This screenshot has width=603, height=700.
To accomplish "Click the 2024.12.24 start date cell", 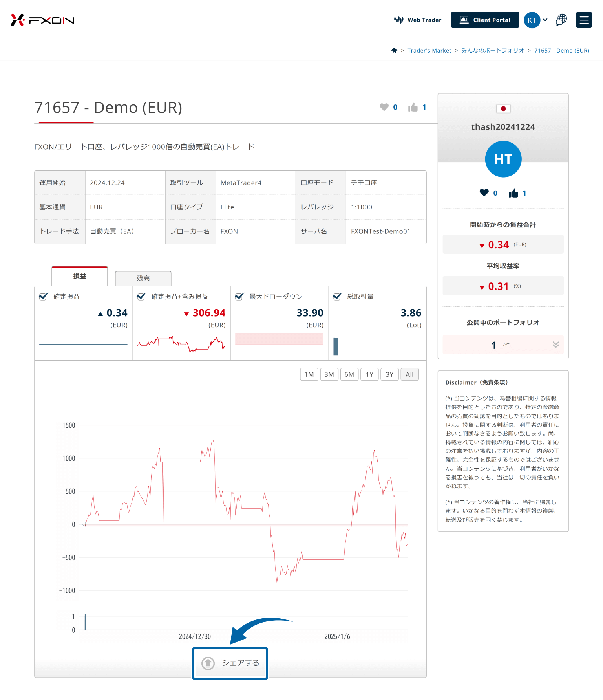I will [x=125, y=183].
